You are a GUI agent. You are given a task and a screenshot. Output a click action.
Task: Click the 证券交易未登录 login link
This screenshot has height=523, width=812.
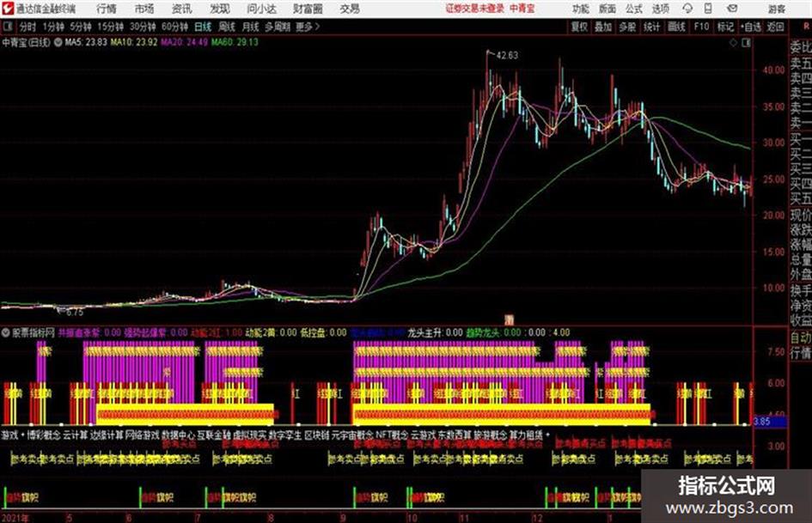(475, 9)
